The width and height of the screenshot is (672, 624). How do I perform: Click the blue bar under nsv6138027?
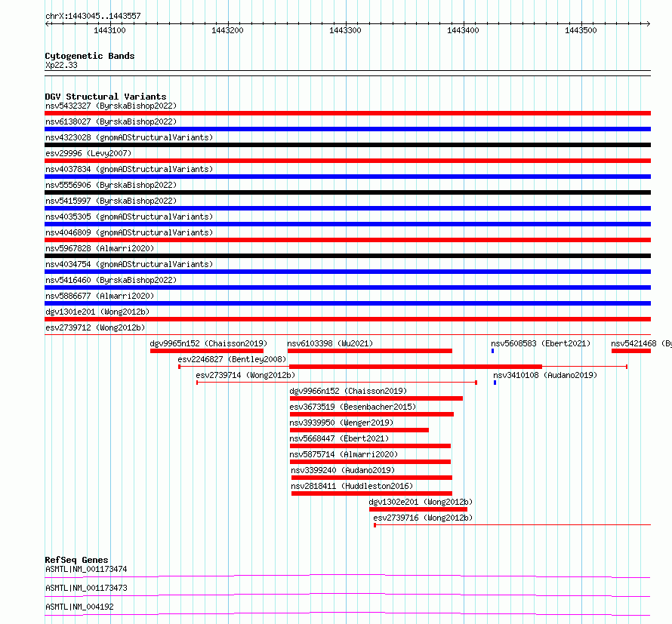347,129
